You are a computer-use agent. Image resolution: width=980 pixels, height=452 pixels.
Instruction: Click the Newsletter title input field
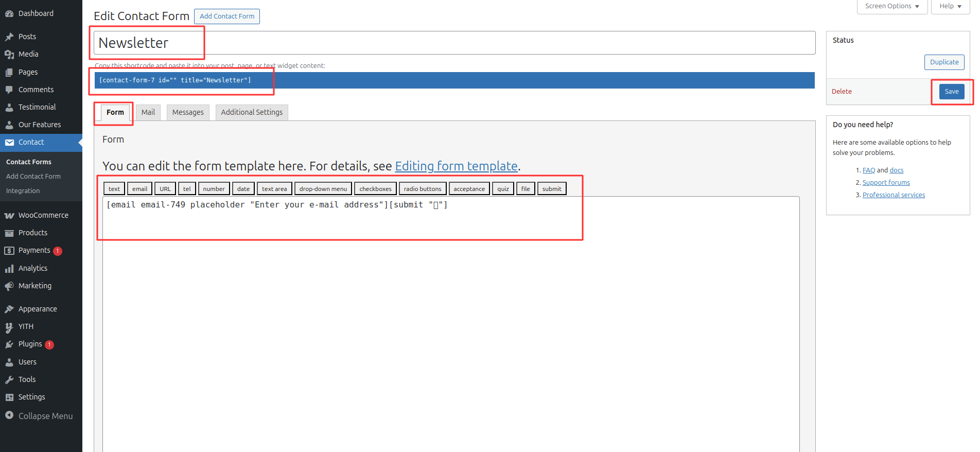pyautogui.click(x=454, y=43)
